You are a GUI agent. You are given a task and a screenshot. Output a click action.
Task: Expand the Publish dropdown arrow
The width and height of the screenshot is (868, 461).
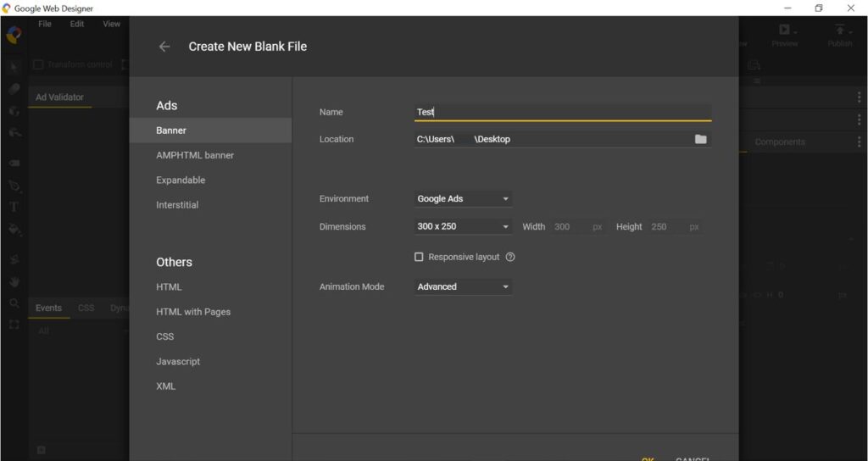(852, 32)
